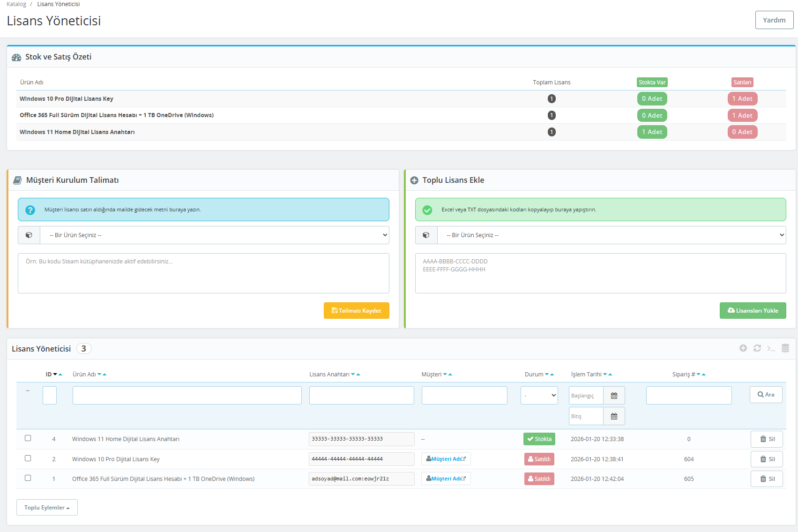
Task: Open product dropdown in Toplu Lisans Ekle
Action: (611, 235)
